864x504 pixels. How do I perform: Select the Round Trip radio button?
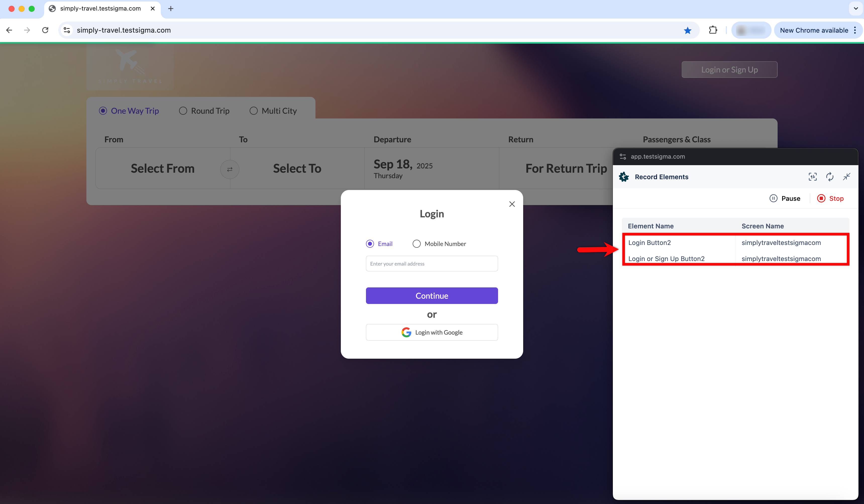click(x=183, y=111)
